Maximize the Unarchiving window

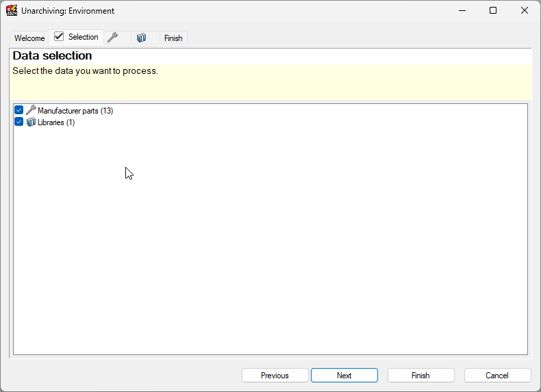[493, 11]
